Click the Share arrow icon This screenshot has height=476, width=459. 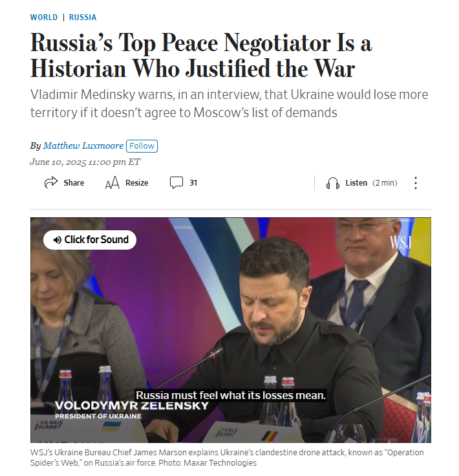[x=50, y=182]
